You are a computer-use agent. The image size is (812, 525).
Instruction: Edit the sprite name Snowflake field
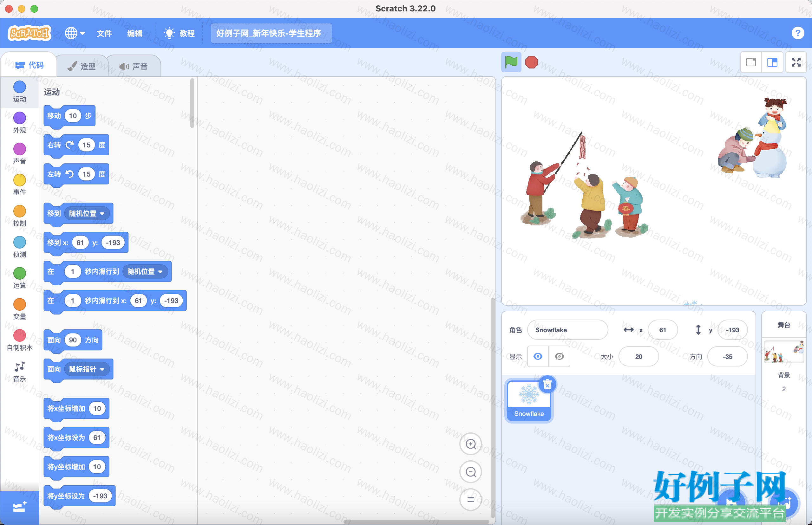pos(567,330)
